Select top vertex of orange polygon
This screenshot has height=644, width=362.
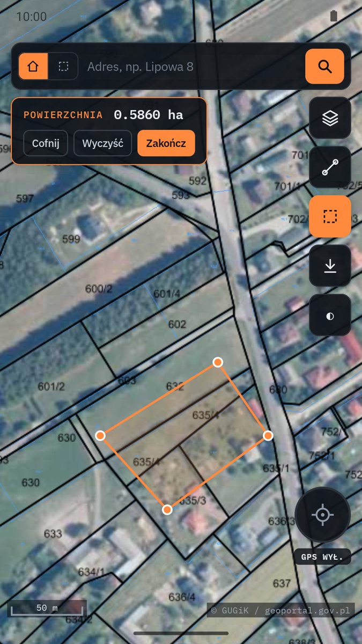[218, 362]
